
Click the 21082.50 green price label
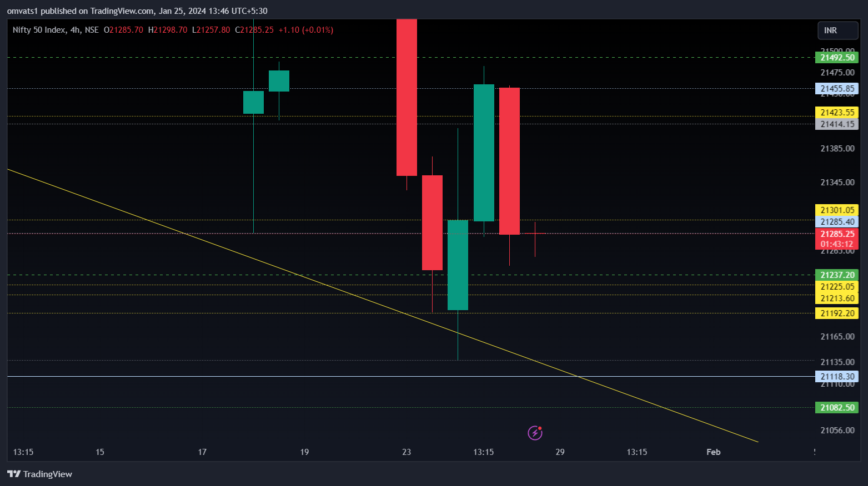(x=837, y=408)
